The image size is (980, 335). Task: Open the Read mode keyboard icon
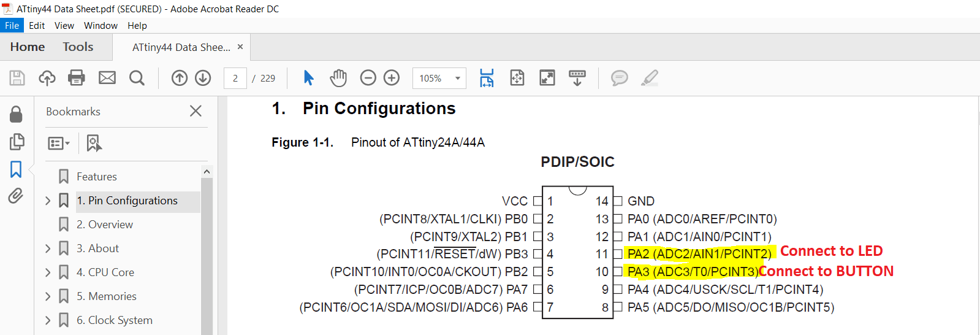pyautogui.click(x=577, y=78)
